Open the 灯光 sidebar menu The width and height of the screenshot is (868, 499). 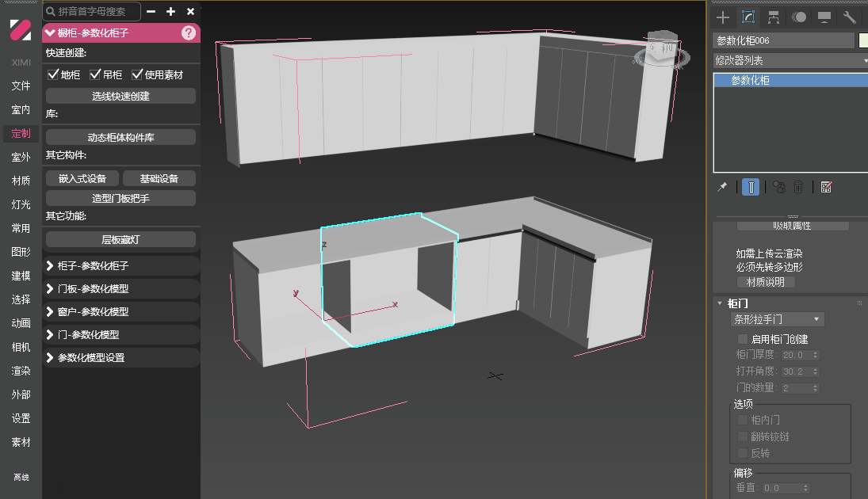click(21, 204)
